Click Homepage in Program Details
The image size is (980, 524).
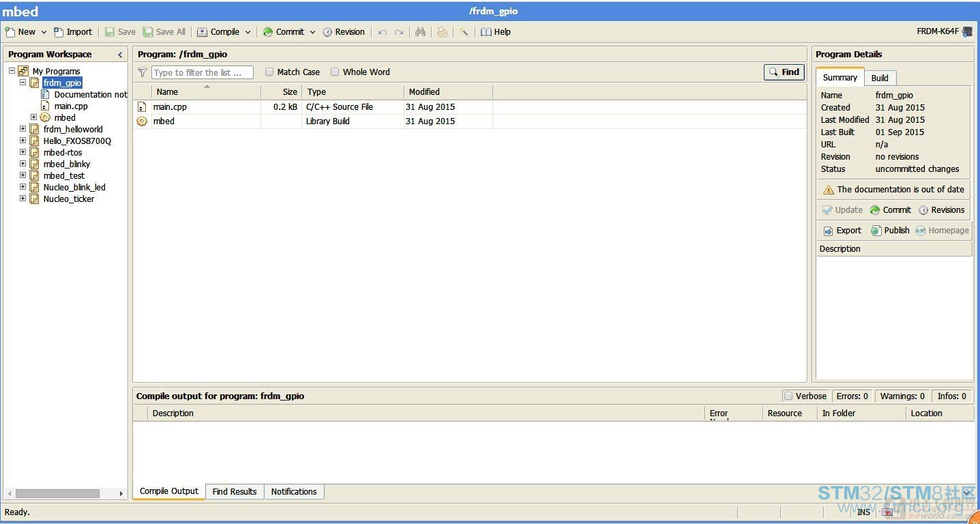(942, 231)
